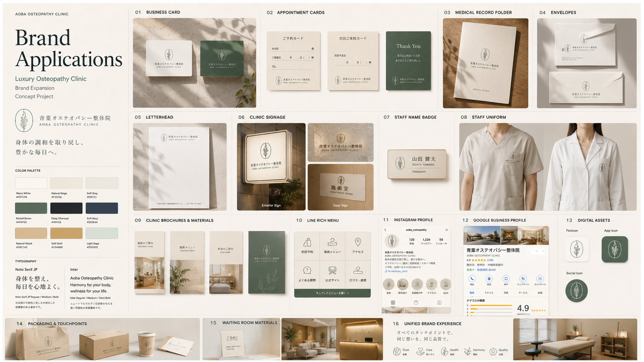The width and height of the screenshot is (644, 362).
Task: Open the lin.ee/aoba_clinic link in Instagram bio
Action: [397, 271]
